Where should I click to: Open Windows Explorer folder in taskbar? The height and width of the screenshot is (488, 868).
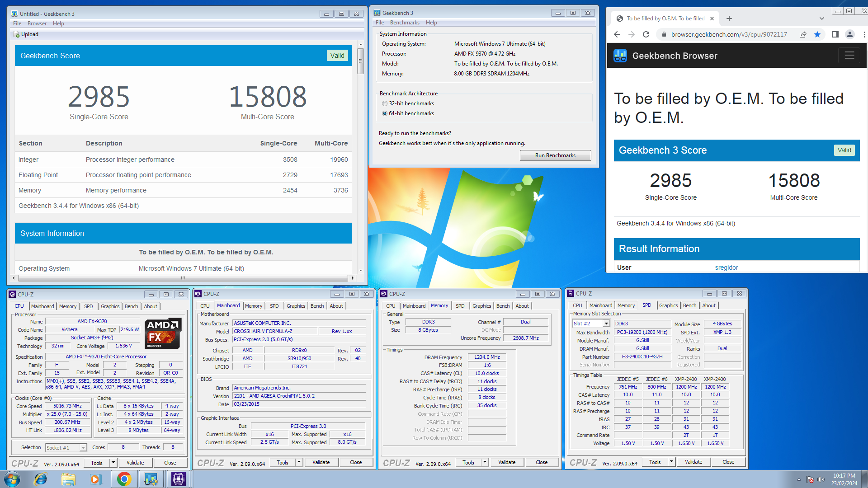(x=68, y=479)
